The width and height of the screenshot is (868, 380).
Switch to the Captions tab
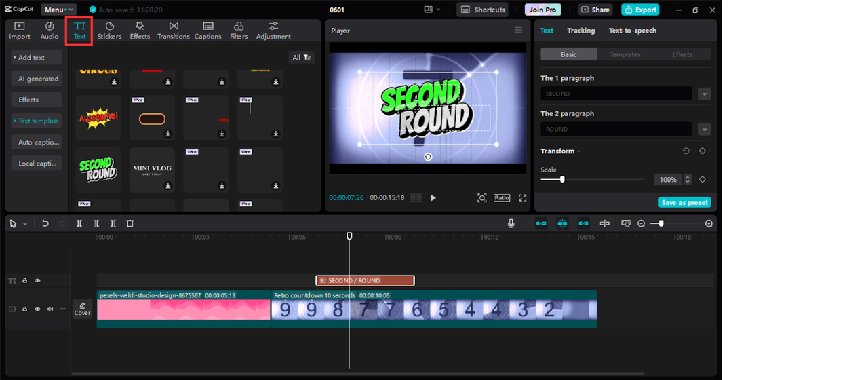[208, 31]
